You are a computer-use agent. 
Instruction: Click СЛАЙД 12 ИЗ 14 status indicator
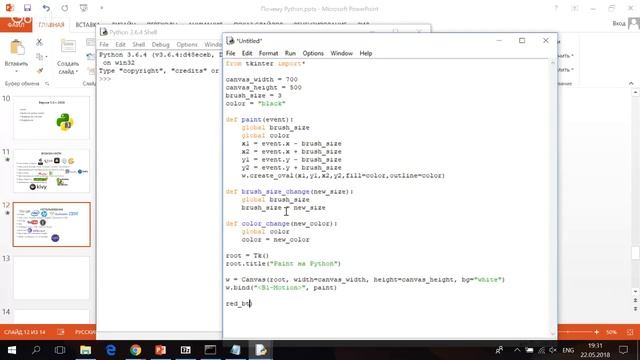[24, 332]
